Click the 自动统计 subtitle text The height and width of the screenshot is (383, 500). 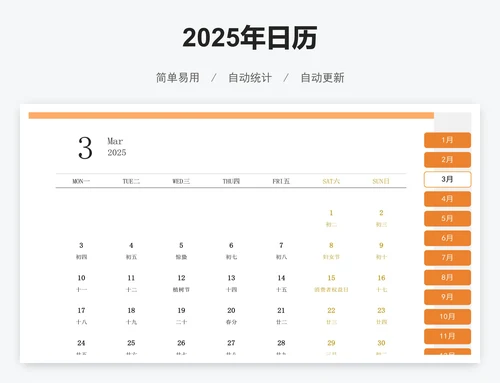point(250,78)
